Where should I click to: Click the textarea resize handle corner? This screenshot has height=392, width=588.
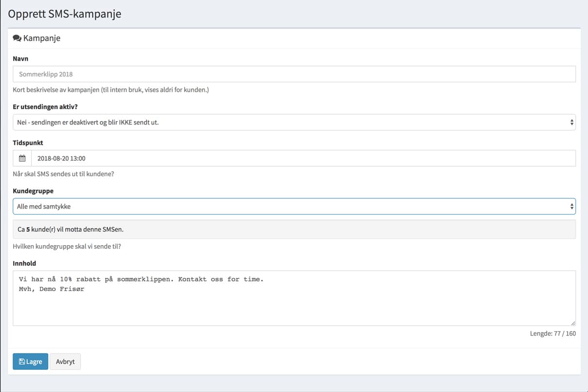click(573, 323)
